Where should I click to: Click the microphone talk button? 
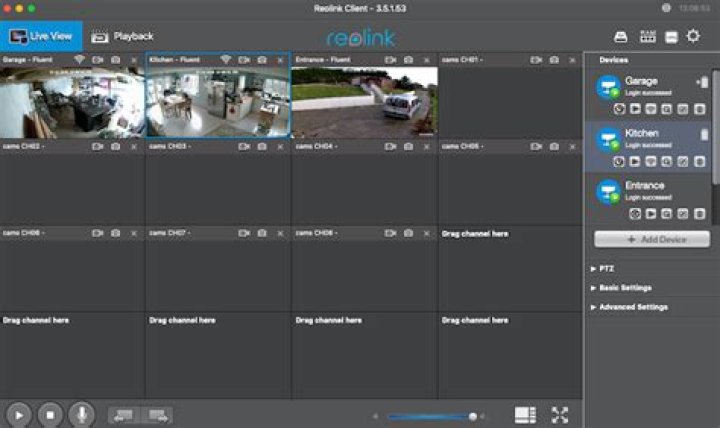point(82,415)
